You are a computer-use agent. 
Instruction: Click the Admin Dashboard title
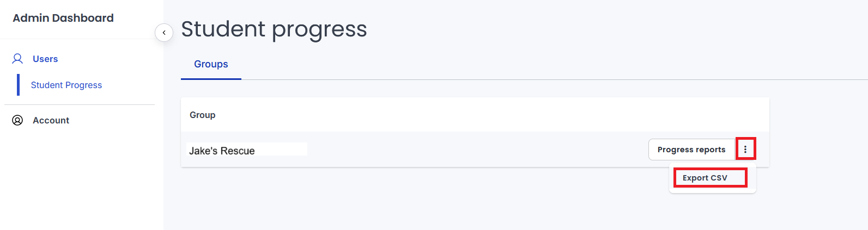pos(63,18)
